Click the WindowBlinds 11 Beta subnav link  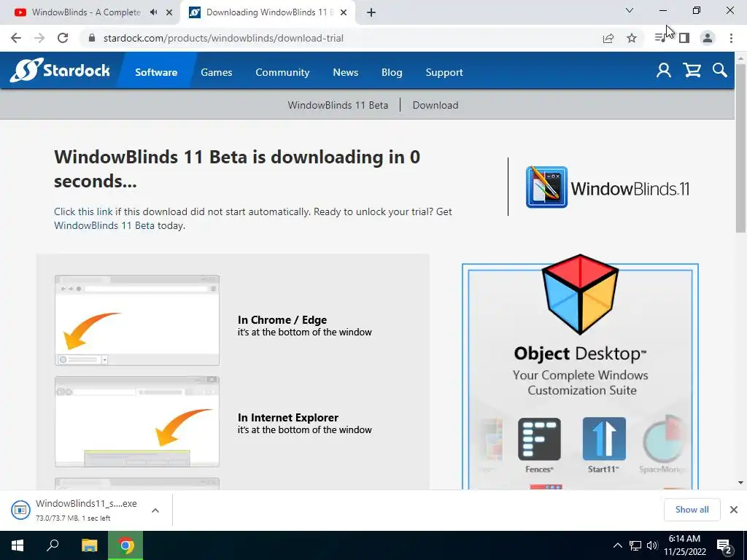point(338,105)
